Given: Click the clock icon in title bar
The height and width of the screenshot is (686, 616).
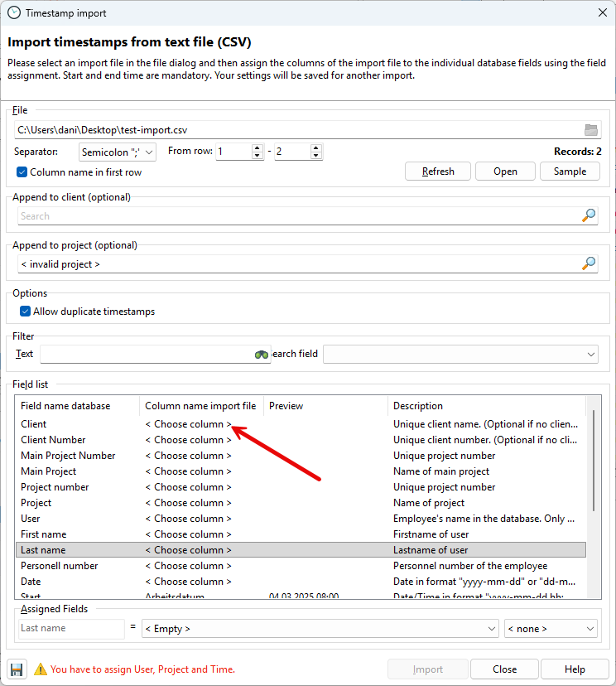Looking at the screenshot, I should (x=13, y=13).
